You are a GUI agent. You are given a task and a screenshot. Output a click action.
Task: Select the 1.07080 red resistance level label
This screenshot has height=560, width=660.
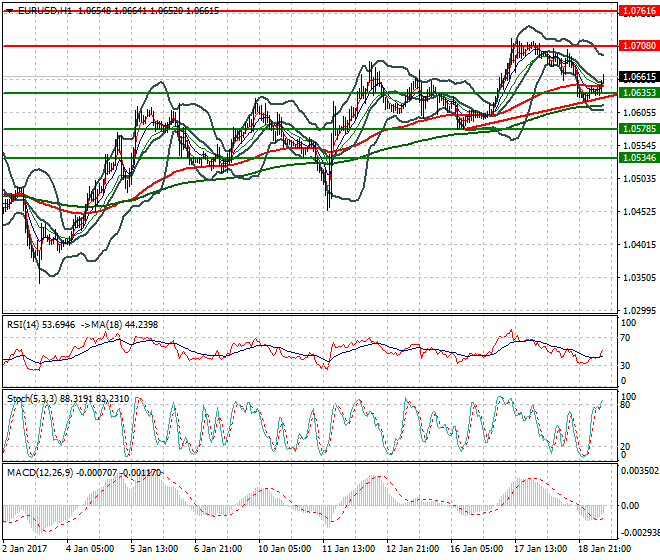[x=639, y=45]
